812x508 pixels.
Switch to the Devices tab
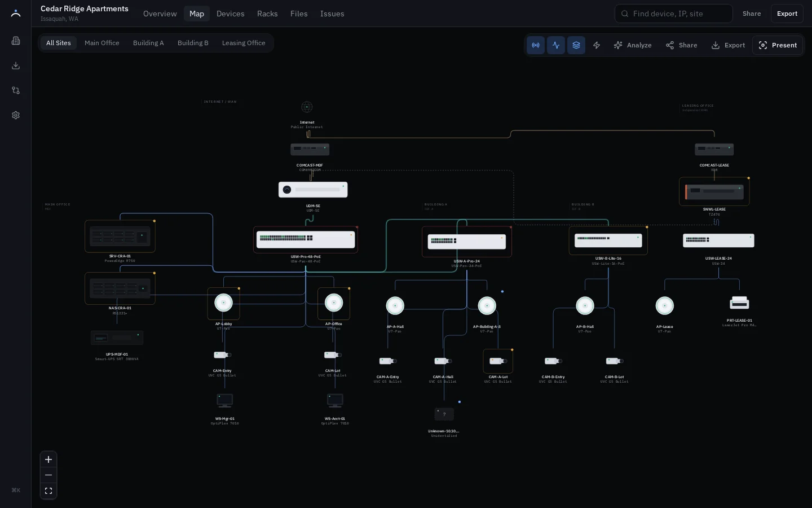(230, 14)
